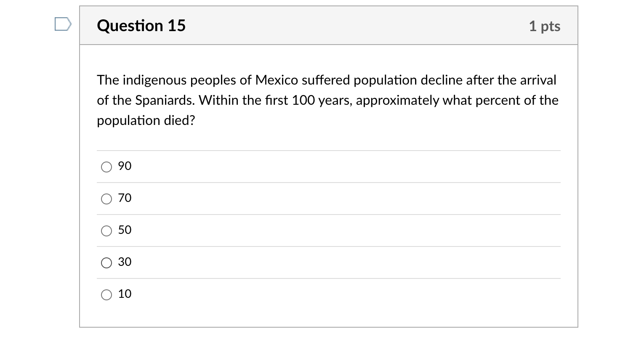The height and width of the screenshot is (355, 644).
Task: Click the answer label reading 90
Action: 125,166
